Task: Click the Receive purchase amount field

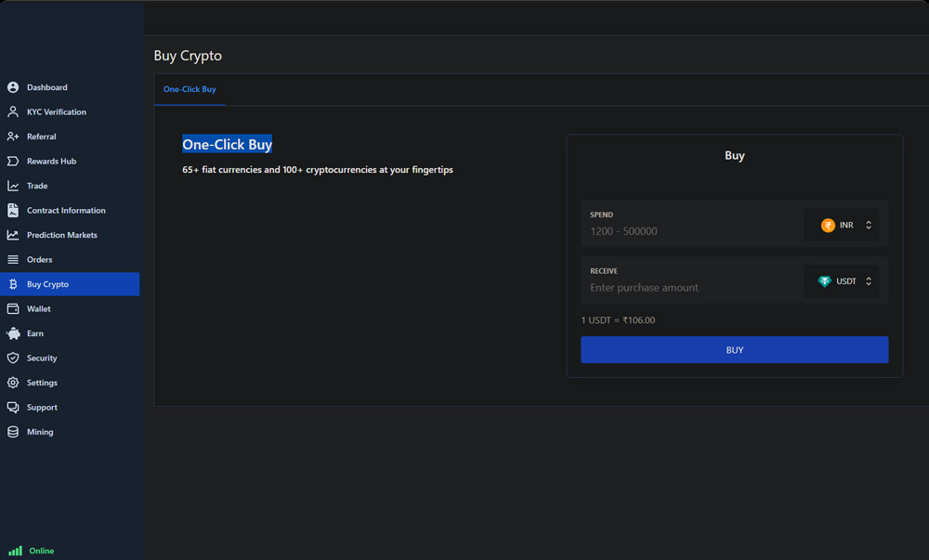Action: [692, 288]
